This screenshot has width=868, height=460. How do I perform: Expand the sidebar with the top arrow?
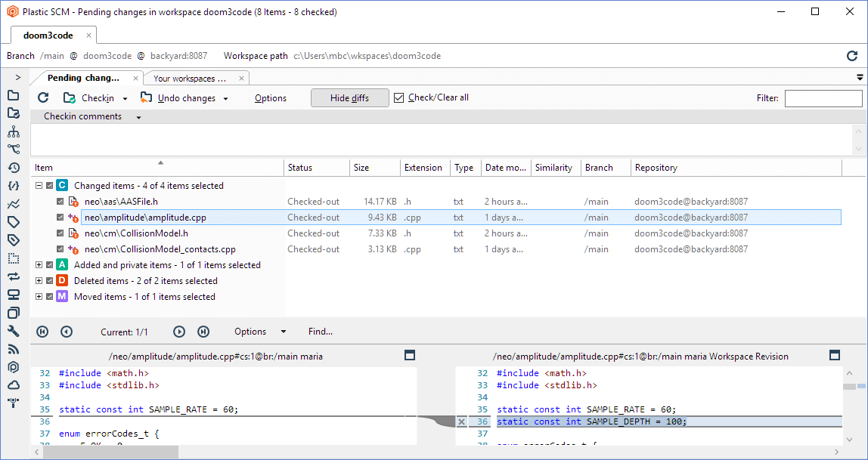[17, 78]
